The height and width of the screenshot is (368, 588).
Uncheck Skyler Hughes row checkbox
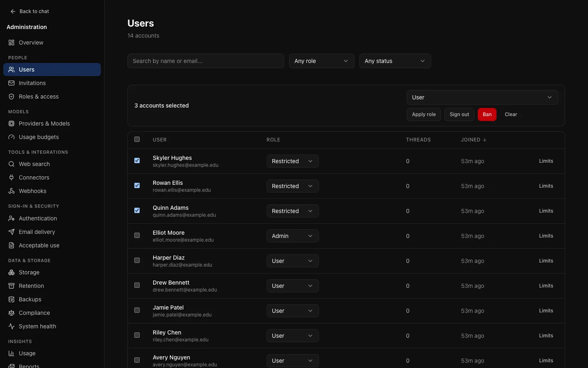[x=137, y=161]
